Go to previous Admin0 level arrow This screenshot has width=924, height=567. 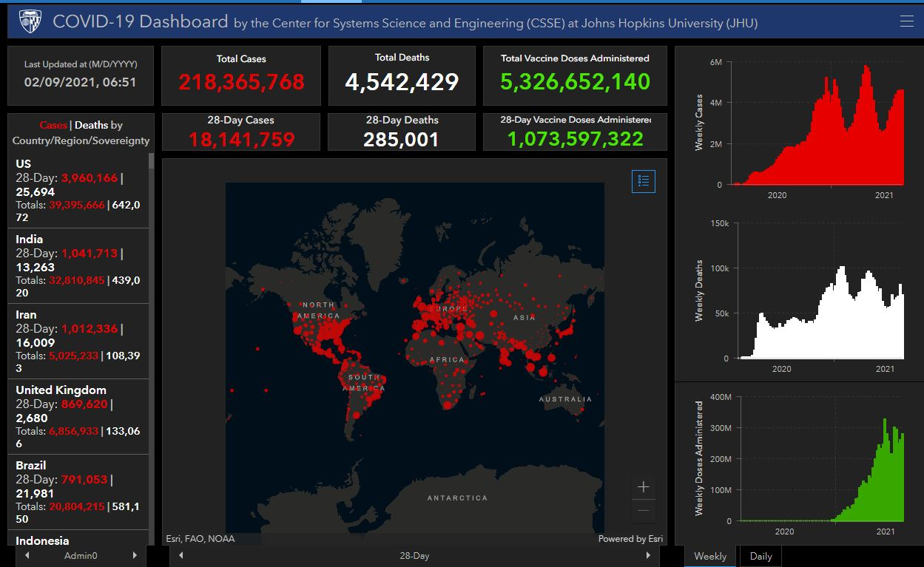27,555
